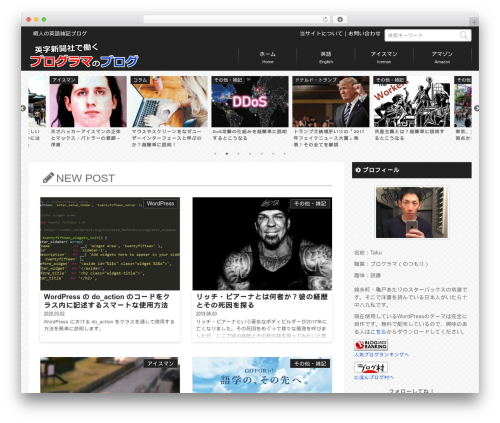
Task: Click the next arrow on the post carousel
Action: 477,108
